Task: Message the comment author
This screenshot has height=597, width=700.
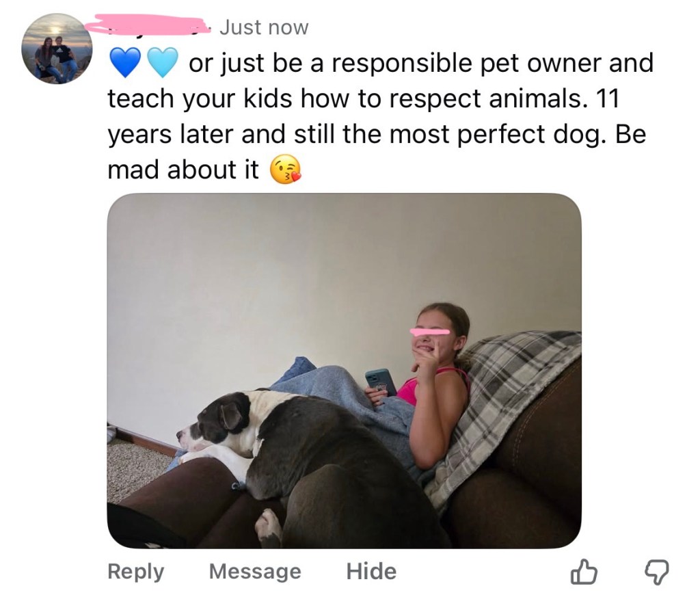Action: pos(255,571)
